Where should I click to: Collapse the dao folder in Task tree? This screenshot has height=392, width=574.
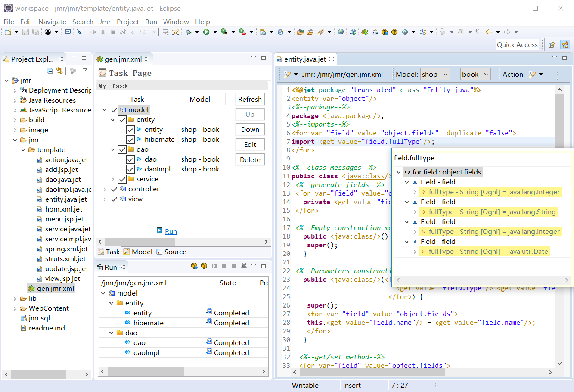pyautogui.click(x=113, y=149)
